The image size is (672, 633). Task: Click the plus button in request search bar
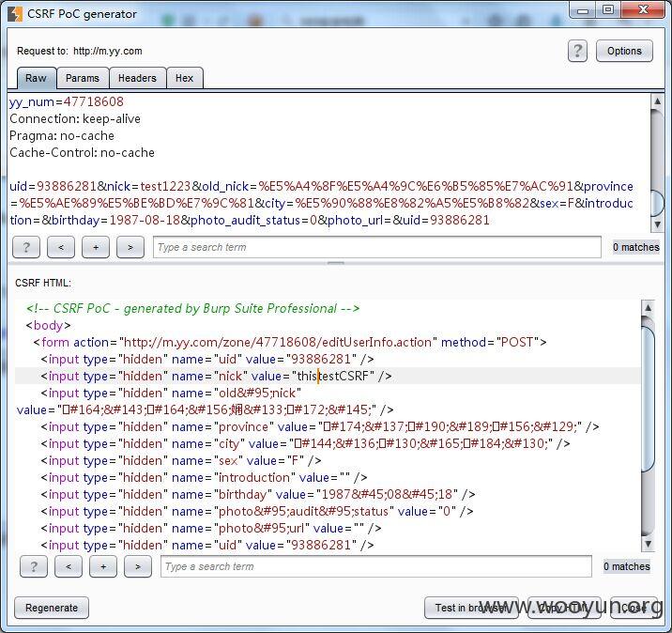pos(96,247)
